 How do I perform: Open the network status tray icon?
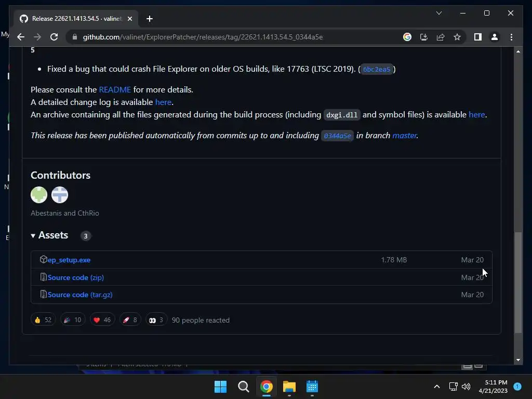(x=453, y=387)
